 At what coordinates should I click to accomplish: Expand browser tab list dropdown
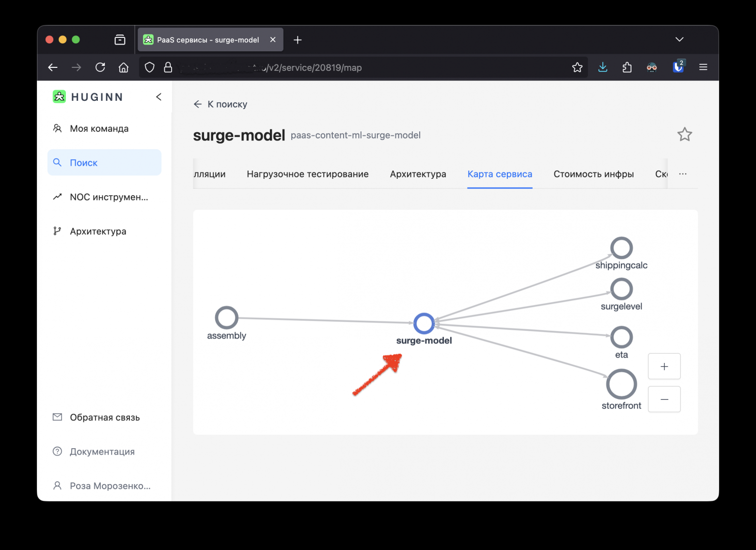[x=679, y=40]
